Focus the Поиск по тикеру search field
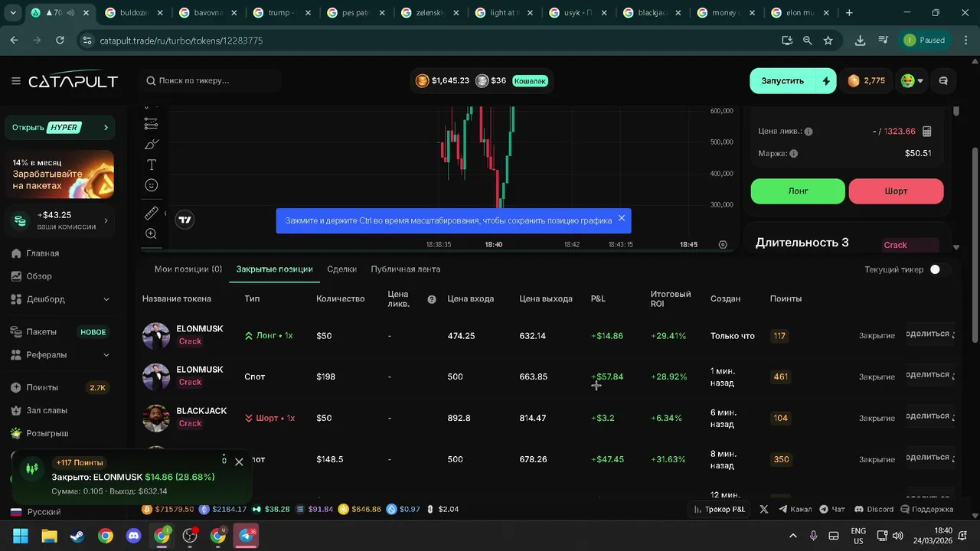This screenshot has height=551, width=980. [x=211, y=80]
